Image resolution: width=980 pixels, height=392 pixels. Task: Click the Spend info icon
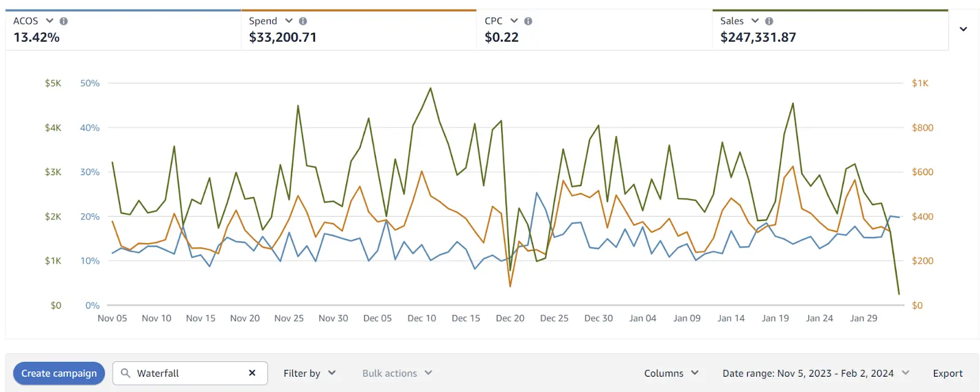(x=303, y=21)
